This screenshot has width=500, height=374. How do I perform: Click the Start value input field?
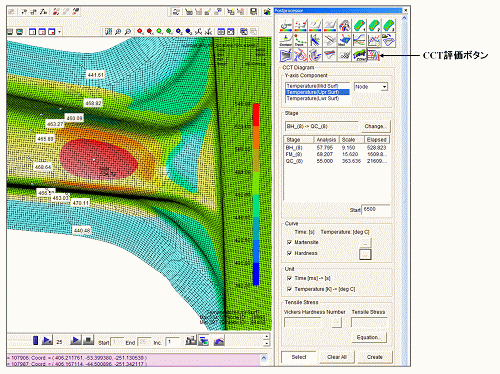coord(375,210)
